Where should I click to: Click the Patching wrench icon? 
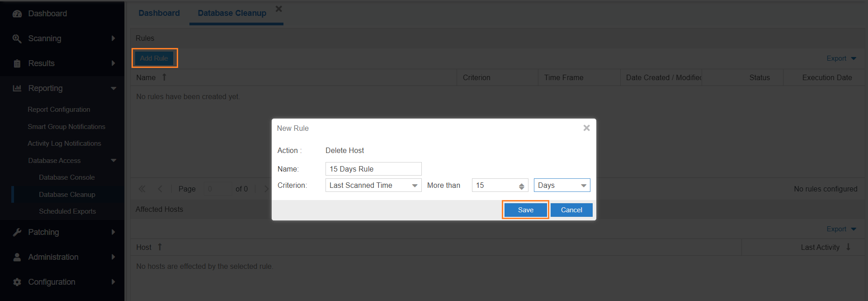tap(17, 232)
